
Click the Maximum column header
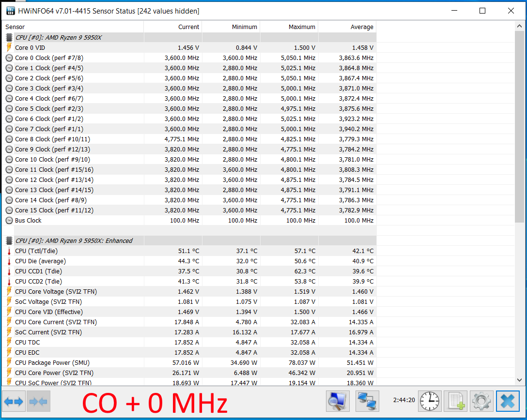click(x=289, y=27)
